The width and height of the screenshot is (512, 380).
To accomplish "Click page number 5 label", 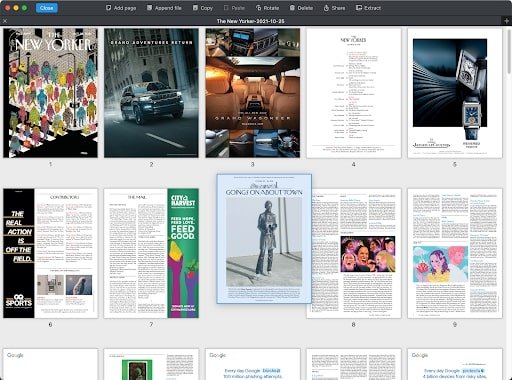I will click(455, 164).
